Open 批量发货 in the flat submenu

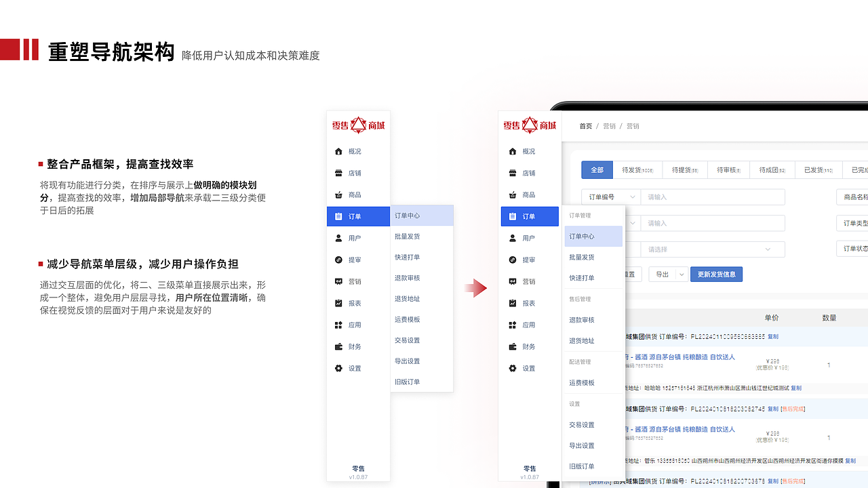pyautogui.click(x=422, y=237)
